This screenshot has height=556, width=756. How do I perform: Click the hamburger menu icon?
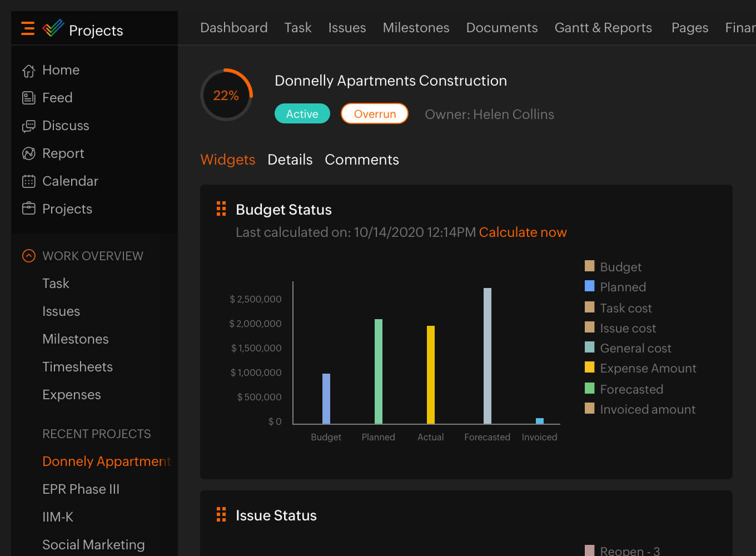(28, 28)
